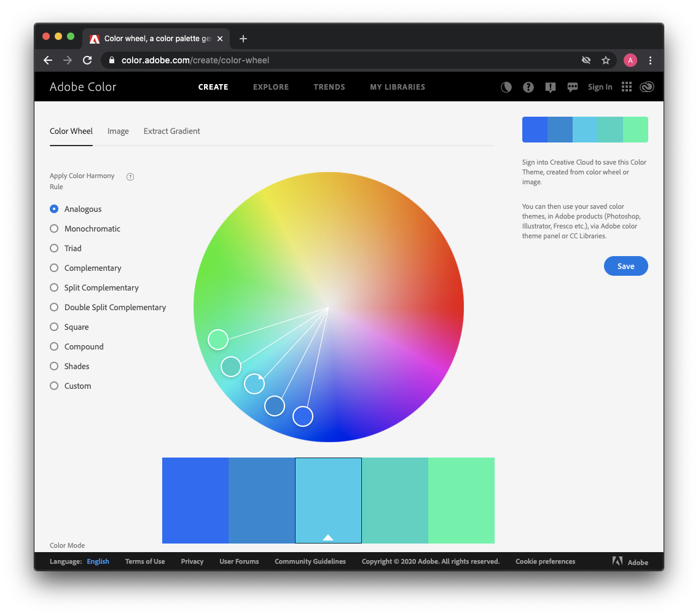This screenshot has height=616, width=698.
Task: Open a new browser tab with plus
Action: coord(243,39)
